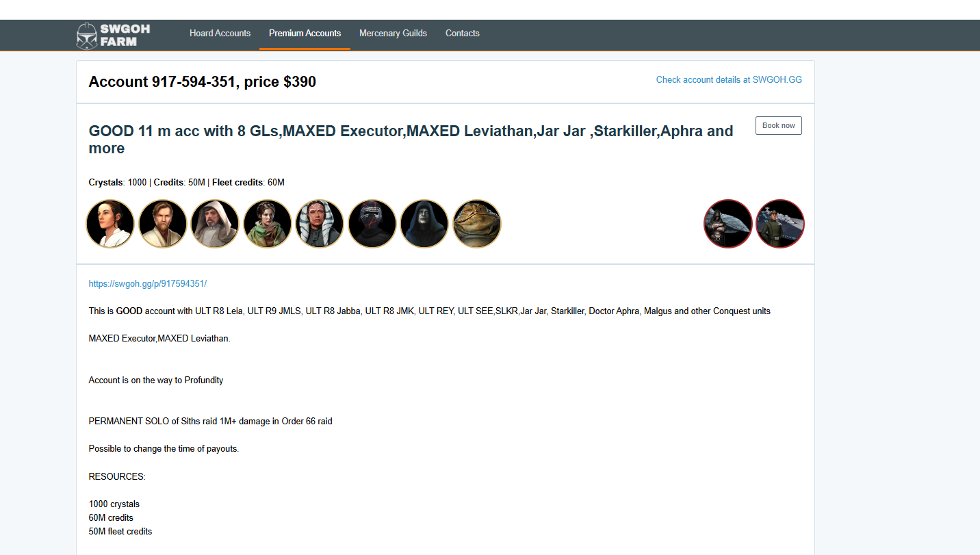Screen dimensions: 980x555
Task: Click the RESOURCES: label
Action: pyautogui.click(x=117, y=476)
